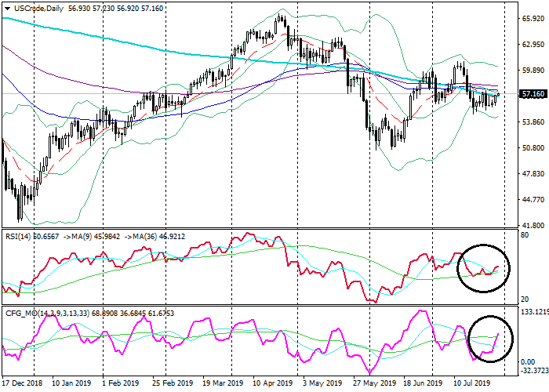Click the 133.1219 CFG_MO scale value
The image size is (549, 392).
point(533,312)
